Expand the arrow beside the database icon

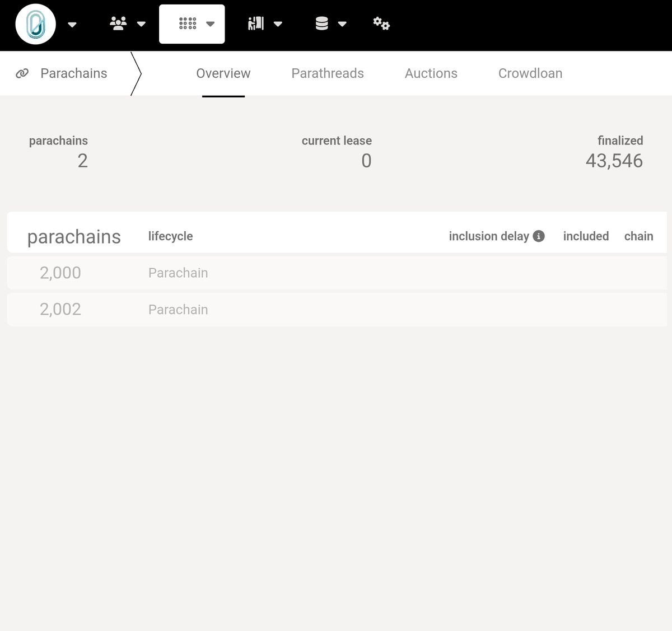point(342,24)
